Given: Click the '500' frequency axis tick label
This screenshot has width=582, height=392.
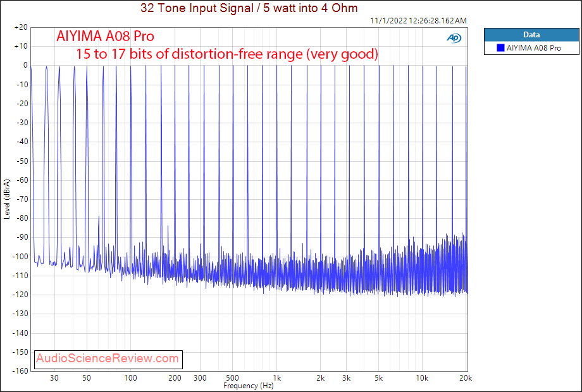Looking at the screenshot, I should 232,378.
